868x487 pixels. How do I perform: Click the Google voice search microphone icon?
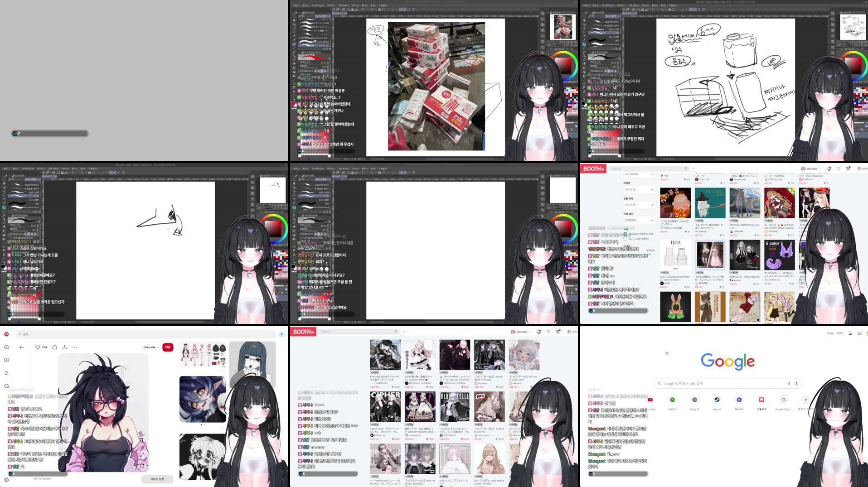pos(789,384)
